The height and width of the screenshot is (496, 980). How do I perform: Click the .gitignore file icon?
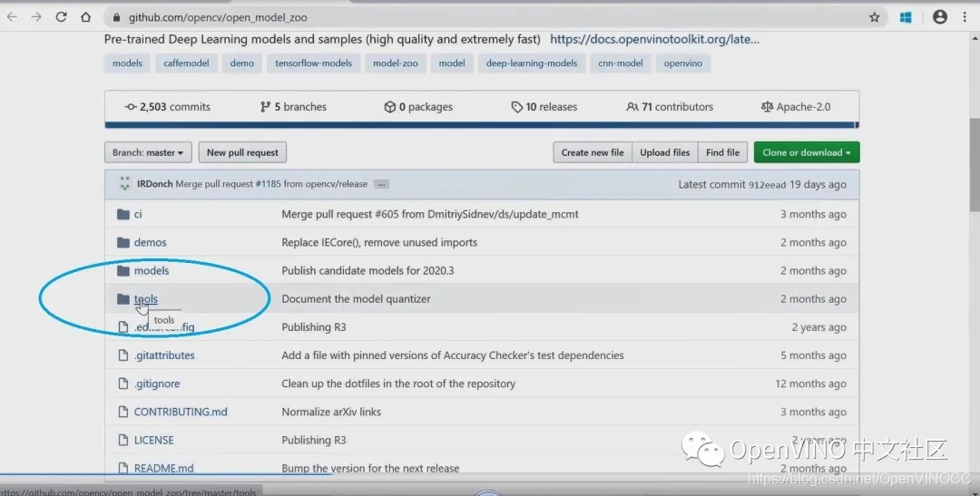click(123, 384)
